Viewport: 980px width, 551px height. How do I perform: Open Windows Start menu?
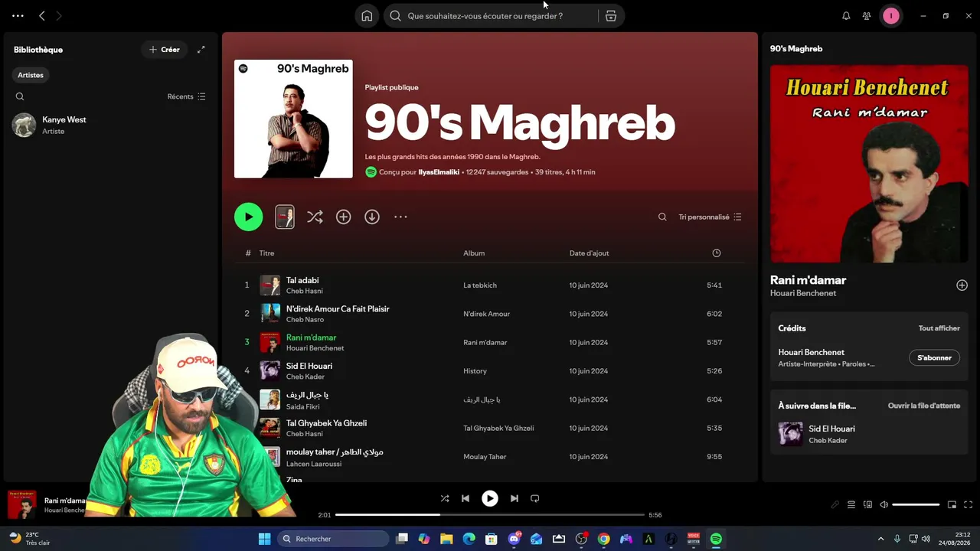264,539
